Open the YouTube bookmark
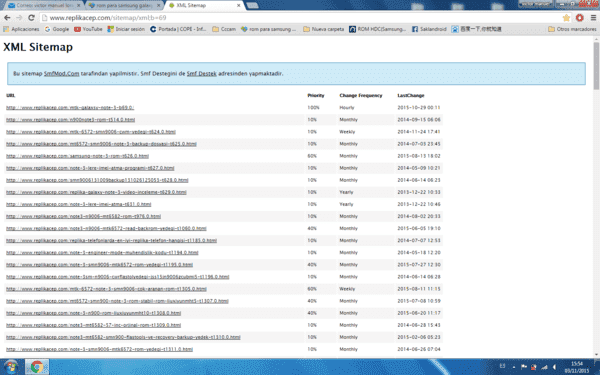 [88, 29]
